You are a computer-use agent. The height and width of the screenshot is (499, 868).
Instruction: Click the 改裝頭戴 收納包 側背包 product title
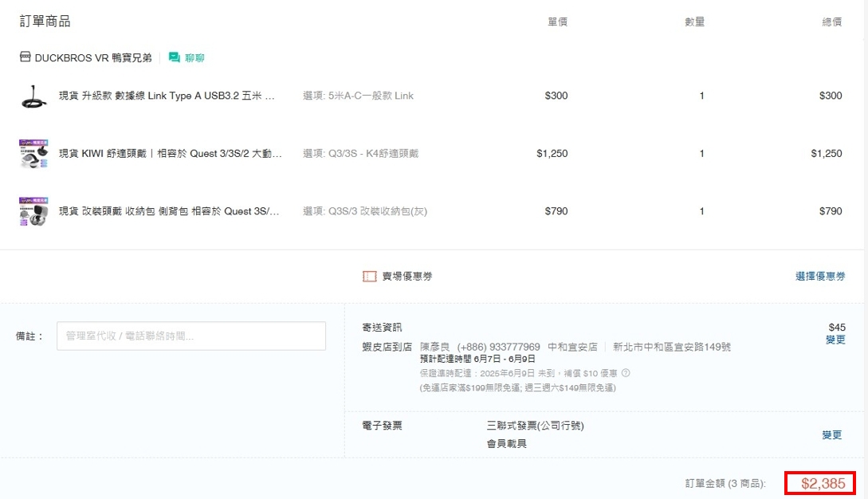coord(170,211)
